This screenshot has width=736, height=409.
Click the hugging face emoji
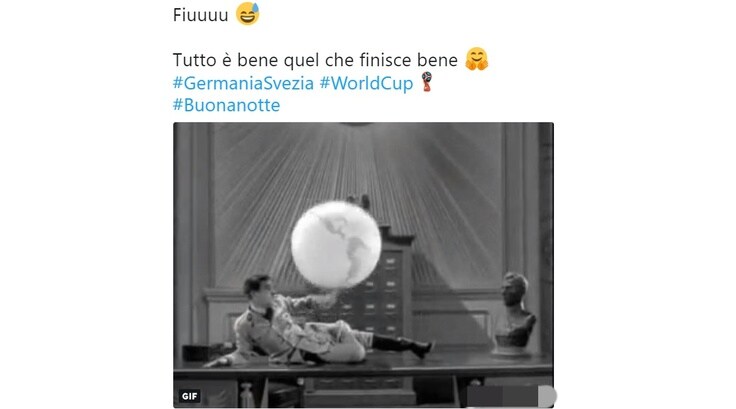click(476, 59)
